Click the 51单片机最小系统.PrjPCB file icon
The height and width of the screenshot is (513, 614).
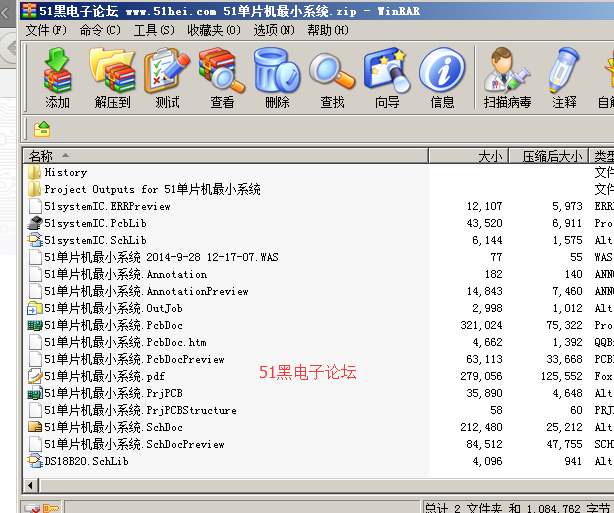point(34,393)
